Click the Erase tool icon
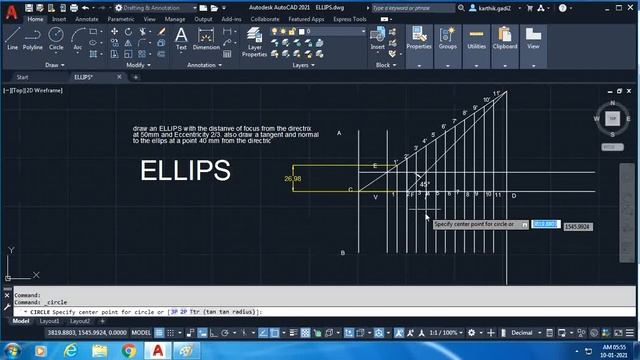Image resolution: width=640 pixels, height=360 pixels. pyautogui.click(x=162, y=31)
